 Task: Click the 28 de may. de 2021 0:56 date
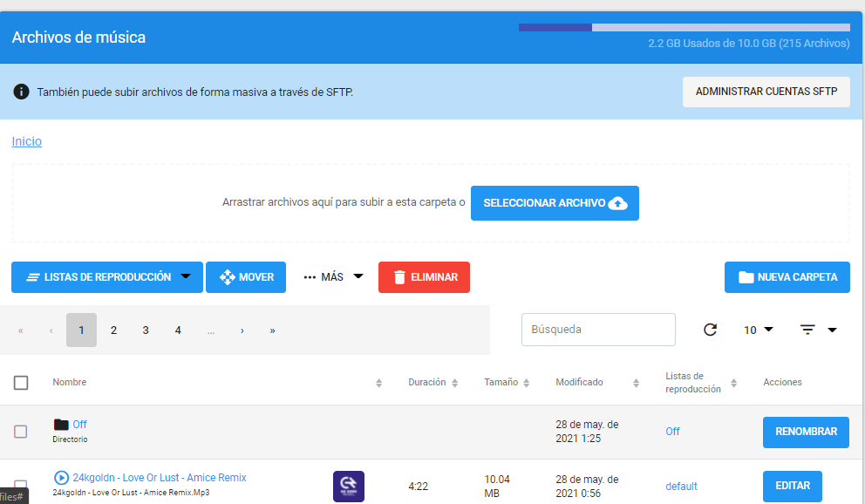587,487
